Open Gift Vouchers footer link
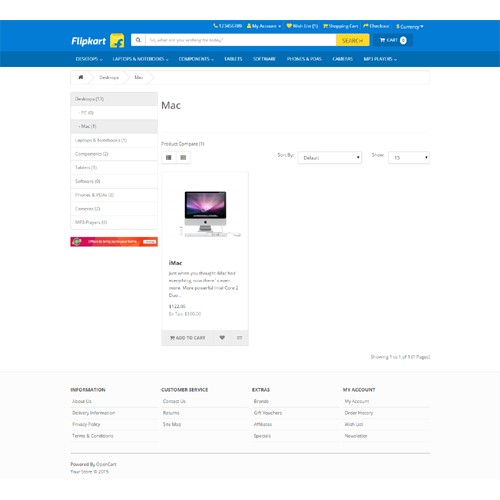Viewport: 500px width, 500px height. (268, 413)
